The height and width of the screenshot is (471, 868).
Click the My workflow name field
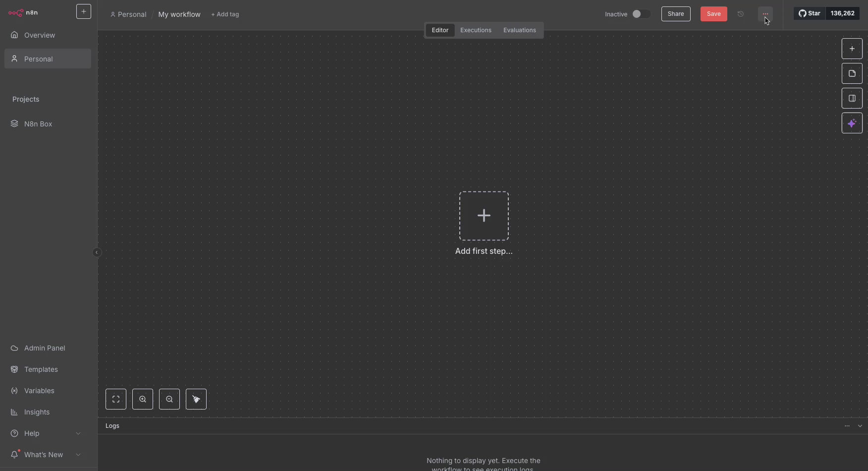(x=179, y=14)
